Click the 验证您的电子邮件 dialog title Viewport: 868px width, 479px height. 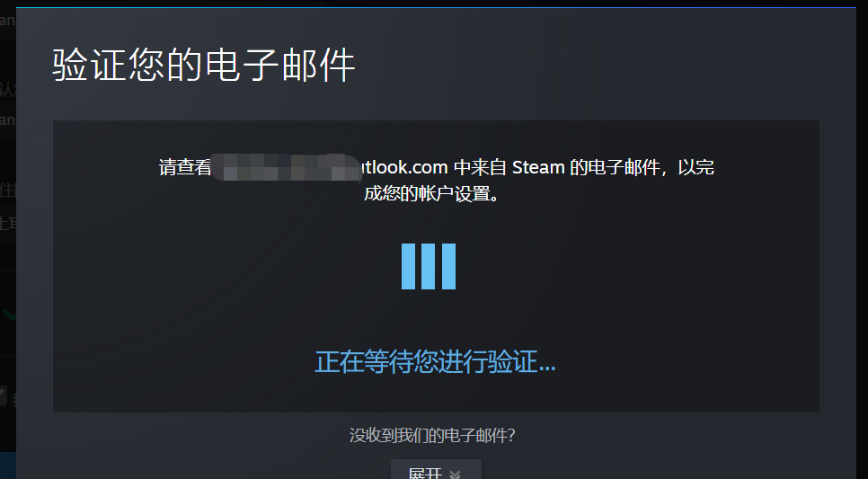tap(204, 66)
